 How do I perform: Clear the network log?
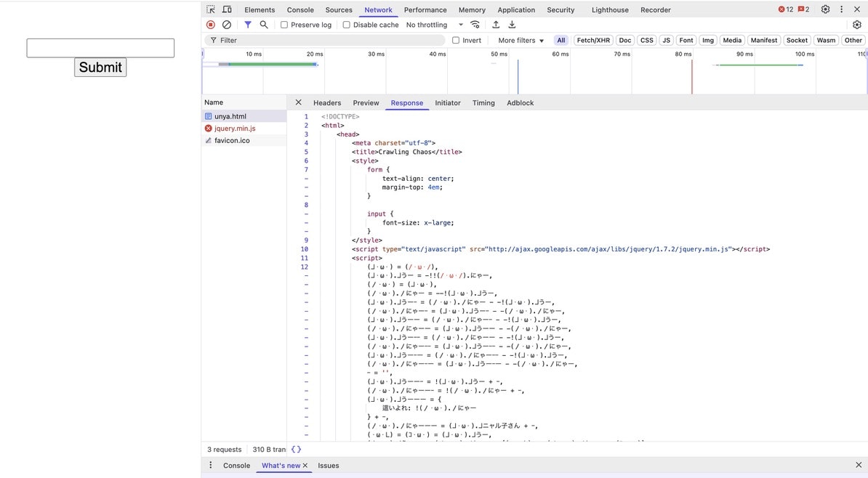pos(226,25)
